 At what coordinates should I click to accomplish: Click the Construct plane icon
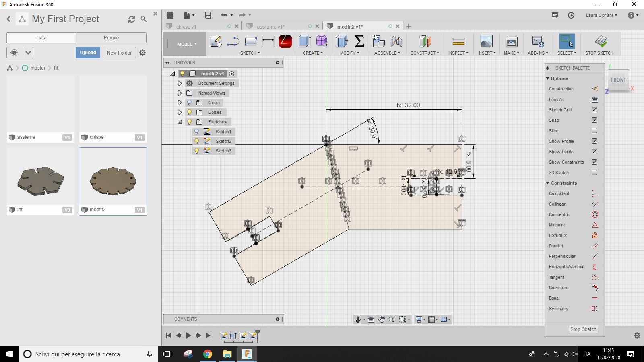tap(425, 41)
